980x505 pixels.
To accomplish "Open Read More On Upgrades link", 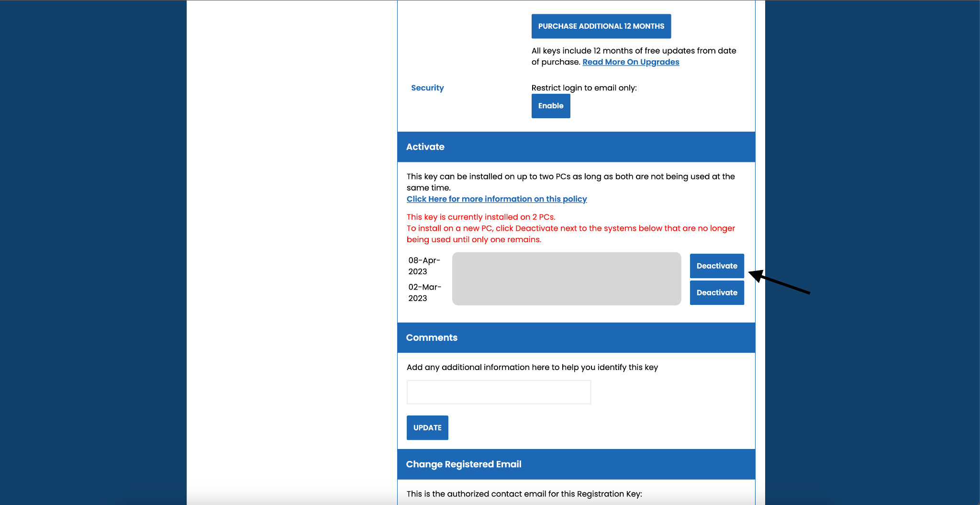I will (x=631, y=62).
